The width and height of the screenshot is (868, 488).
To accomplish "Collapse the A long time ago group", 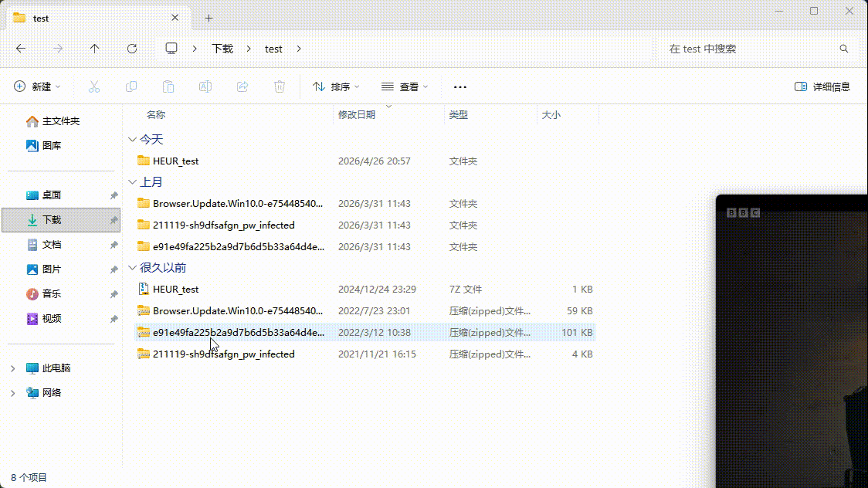I will (x=132, y=268).
